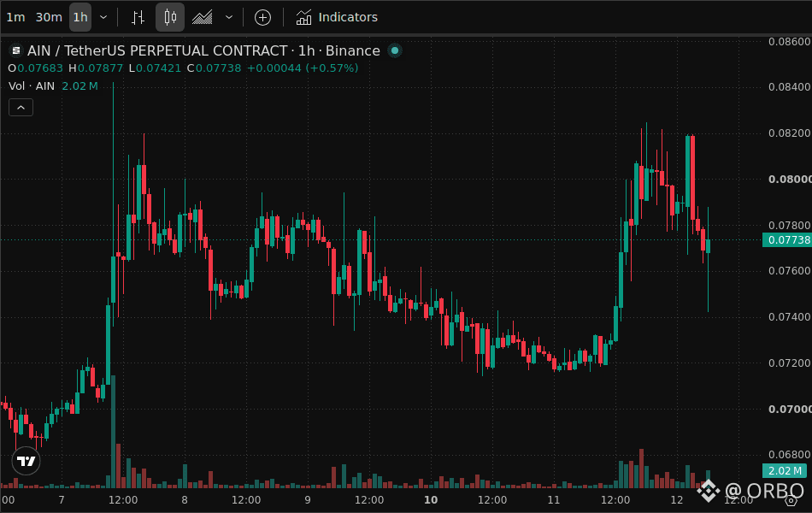The image size is (812, 513).
Task: Click the 0.08200 price axis label
Action: point(790,133)
